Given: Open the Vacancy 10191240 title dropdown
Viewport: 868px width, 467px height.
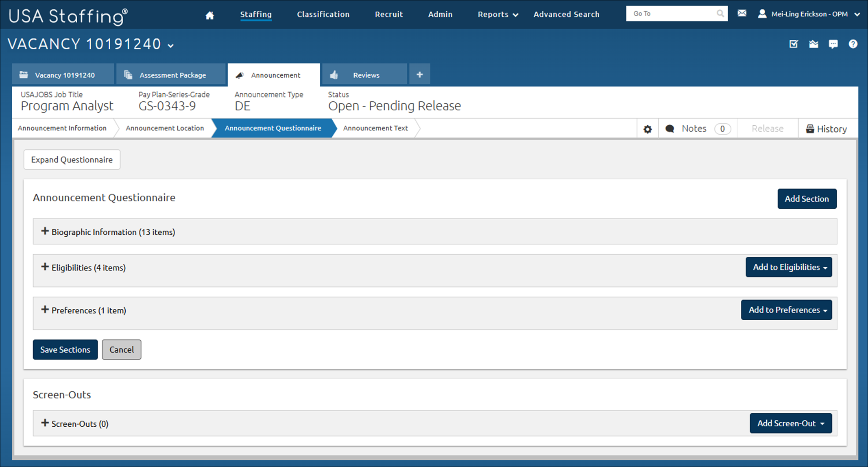Looking at the screenshot, I should [171, 46].
